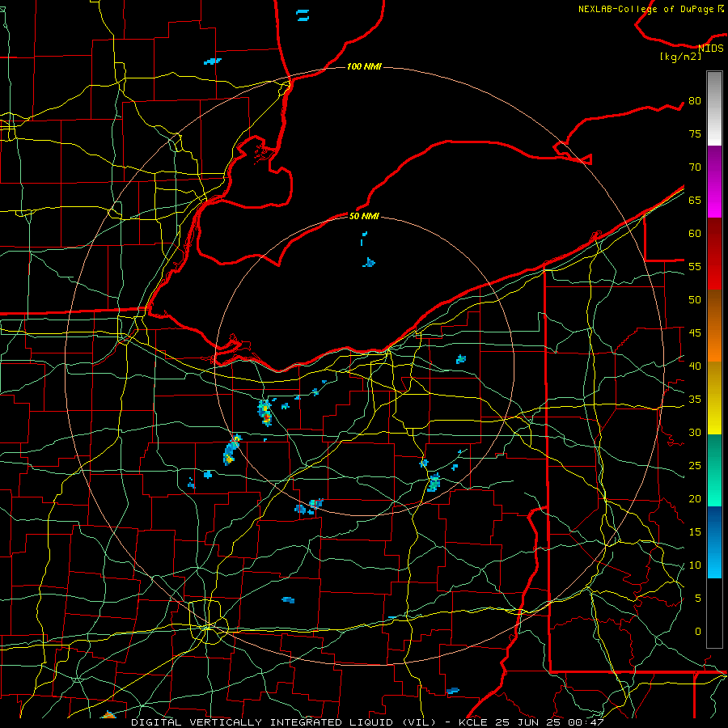Pick the blue segment of the VIL scale
The width and height of the screenshot is (728, 728).
click(x=714, y=542)
